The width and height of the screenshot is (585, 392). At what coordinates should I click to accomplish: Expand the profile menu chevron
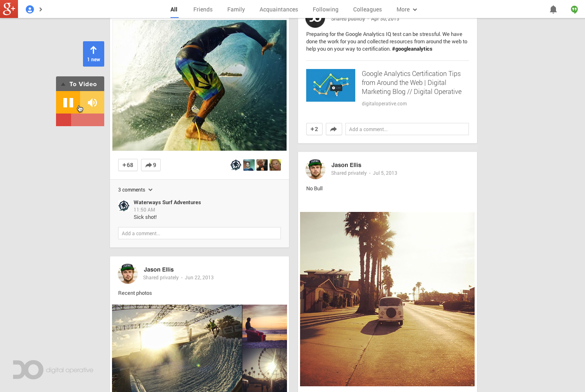40,9
